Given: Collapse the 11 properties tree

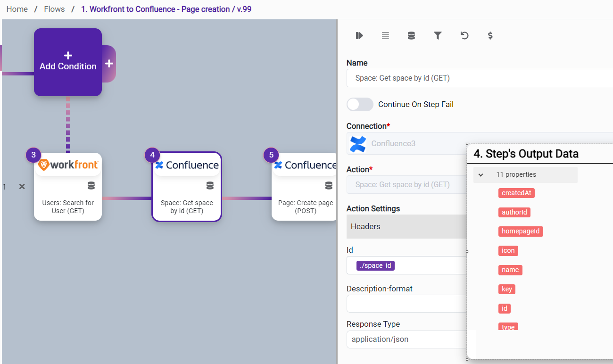Looking at the screenshot, I should [481, 174].
